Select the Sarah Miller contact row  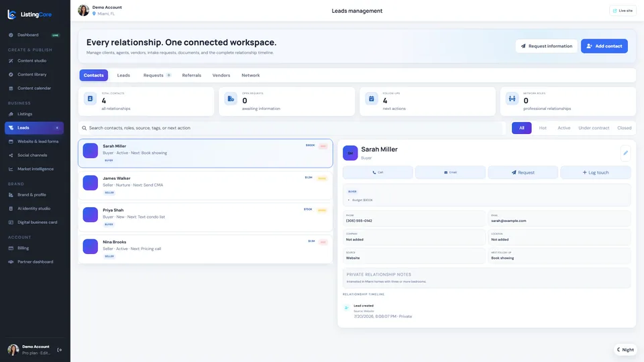coord(205,153)
